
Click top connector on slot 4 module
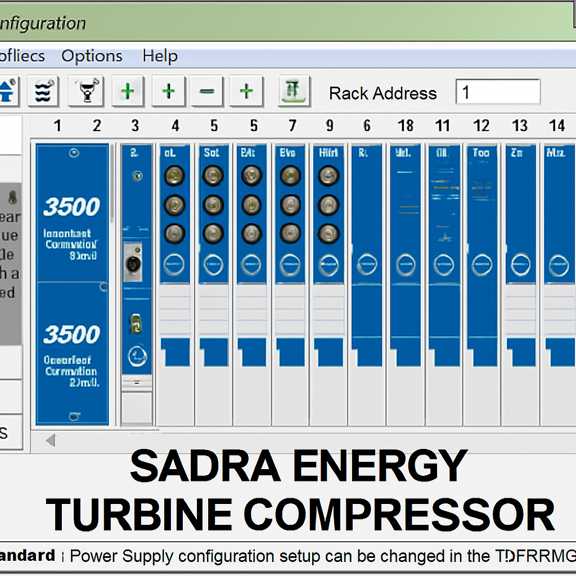pyautogui.click(x=174, y=175)
